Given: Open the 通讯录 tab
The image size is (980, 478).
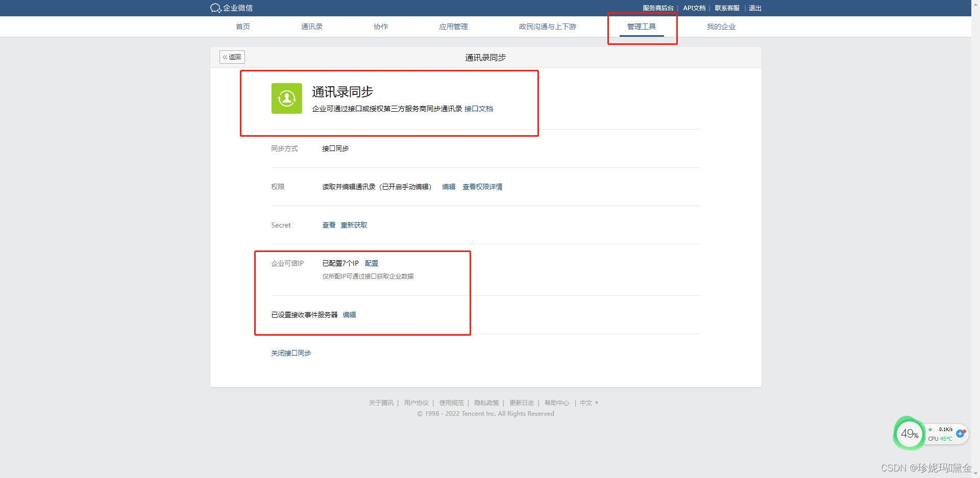Looking at the screenshot, I should tap(312, 27).
